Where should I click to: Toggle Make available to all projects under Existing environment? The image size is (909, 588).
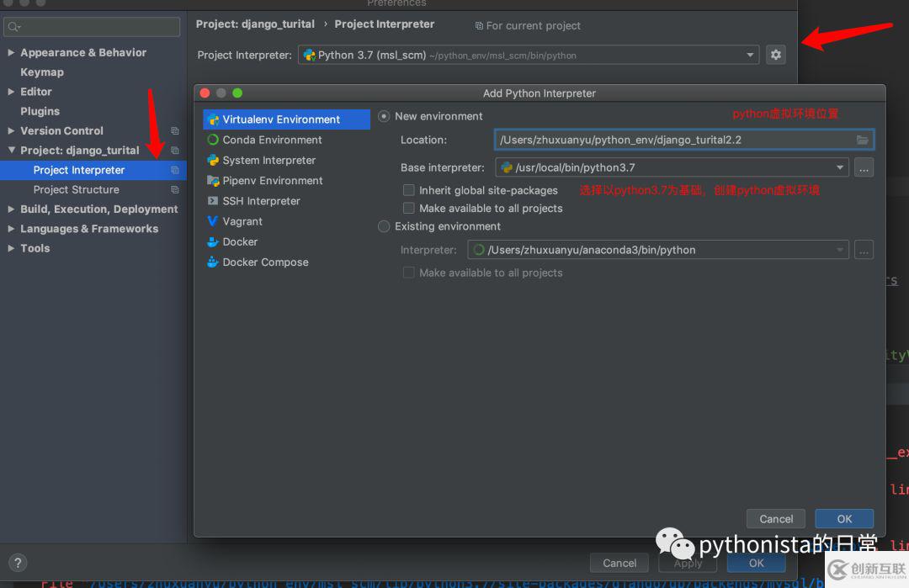pos(409,273)
